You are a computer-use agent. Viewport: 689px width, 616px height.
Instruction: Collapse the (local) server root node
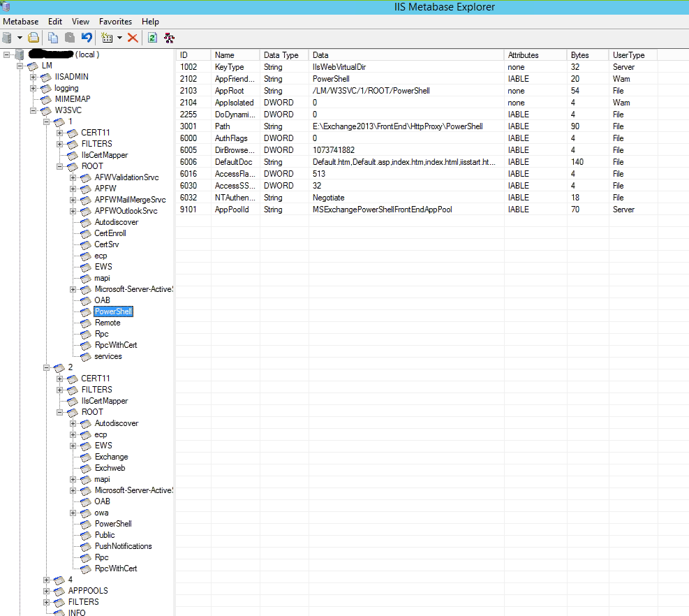click(x=6, y=54)
